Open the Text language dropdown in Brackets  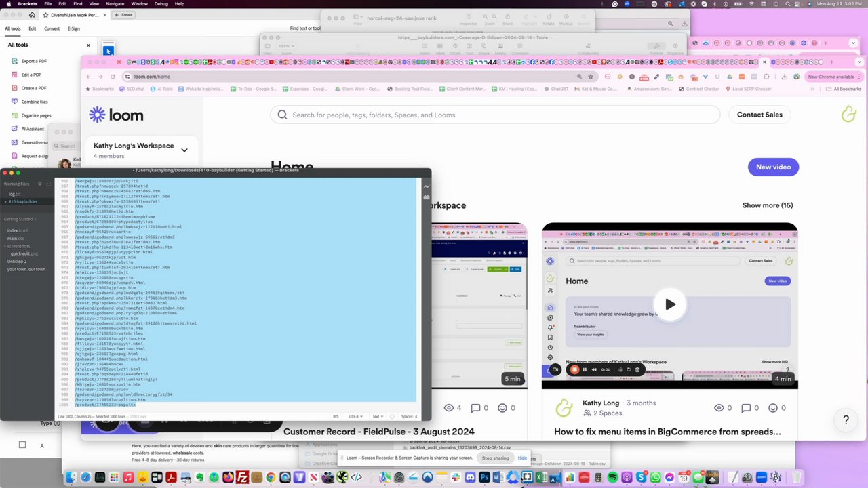[x=378, y=416]
